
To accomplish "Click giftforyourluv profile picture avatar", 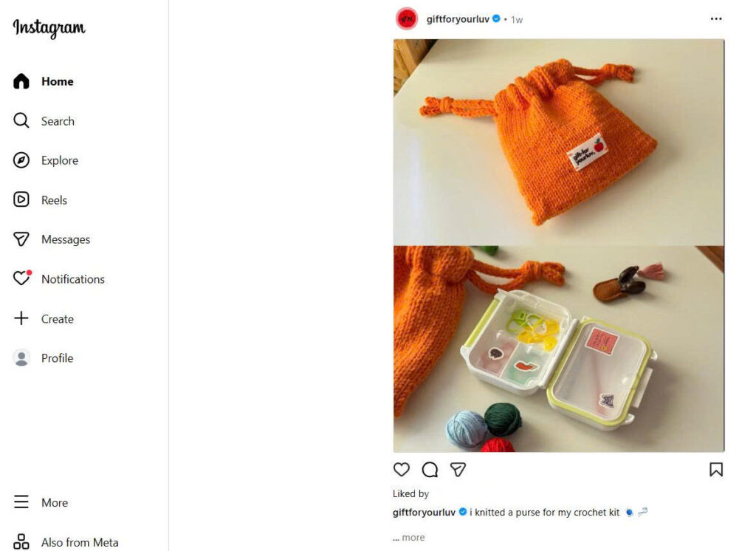I will [407, 19].
